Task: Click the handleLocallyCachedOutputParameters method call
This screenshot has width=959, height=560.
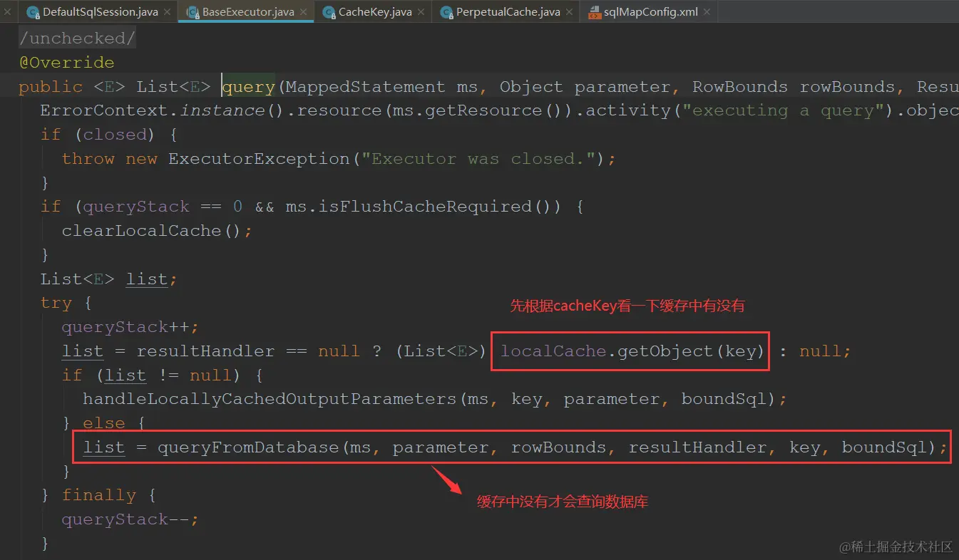Action: [x=270, y=399]
